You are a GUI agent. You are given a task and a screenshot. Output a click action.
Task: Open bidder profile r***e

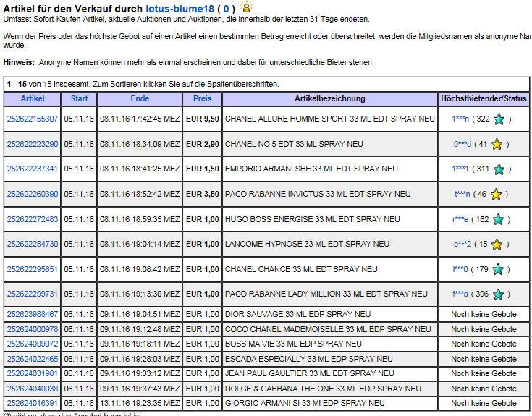pyautogui.click(x=460, y=219)
